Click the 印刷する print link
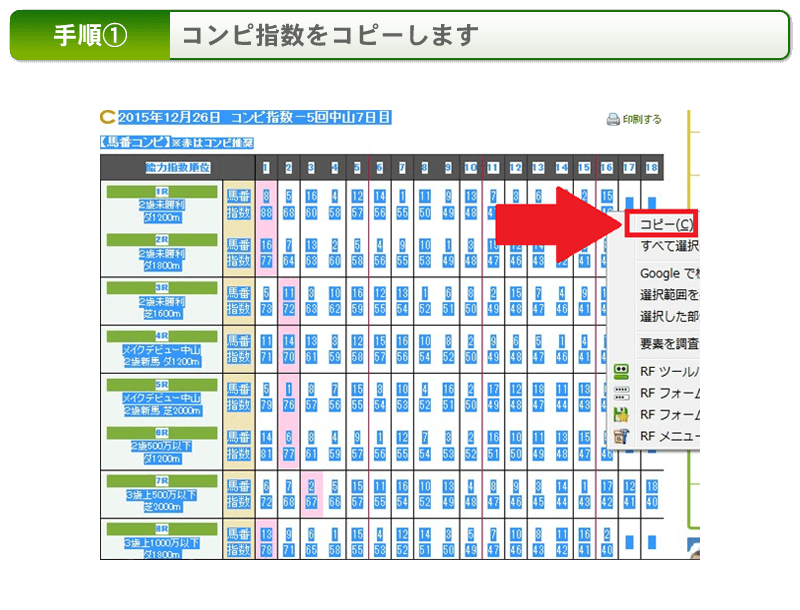Viewport: 800px width, 610px height. [x=641, y=120]
